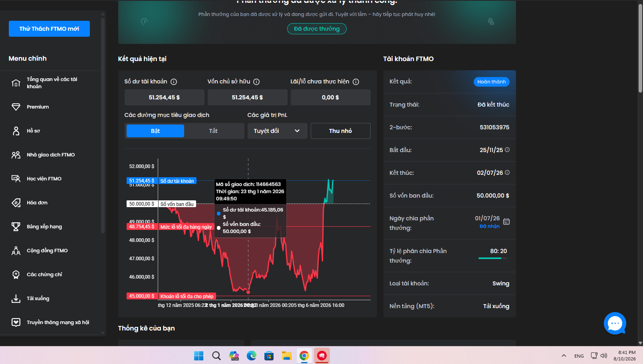This screenshot has width=643, height=364.
Task: Click the Hóa đơn invoice tag icon
Action: [16, 203]
